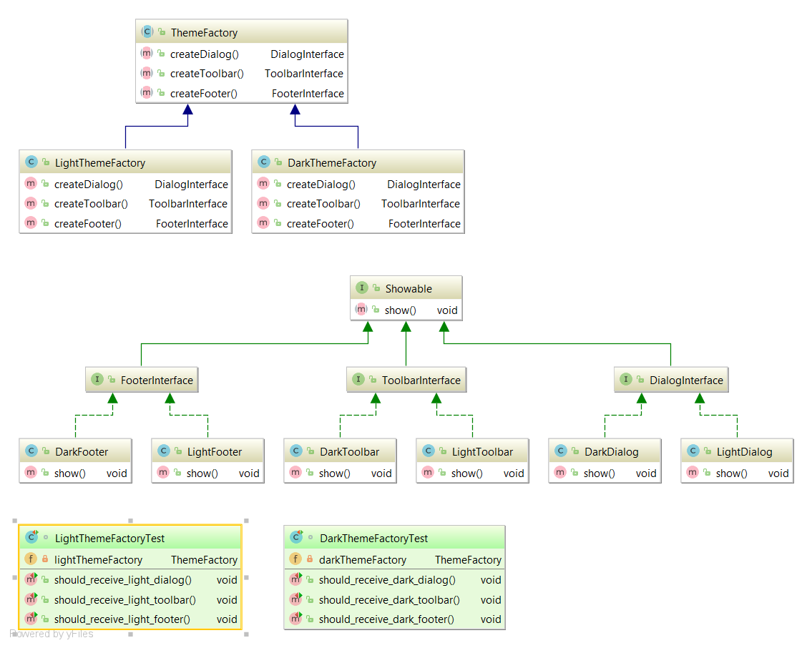Screen dimensions: 812x648
Task: Select the interface icon of DialogInterface
Action: pos(626,380)
